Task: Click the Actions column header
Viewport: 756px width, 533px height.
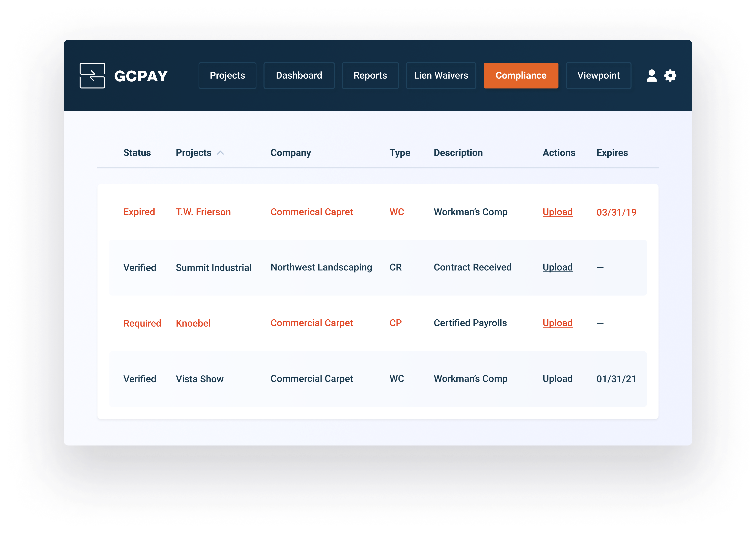Action: (x=559, y=153)
